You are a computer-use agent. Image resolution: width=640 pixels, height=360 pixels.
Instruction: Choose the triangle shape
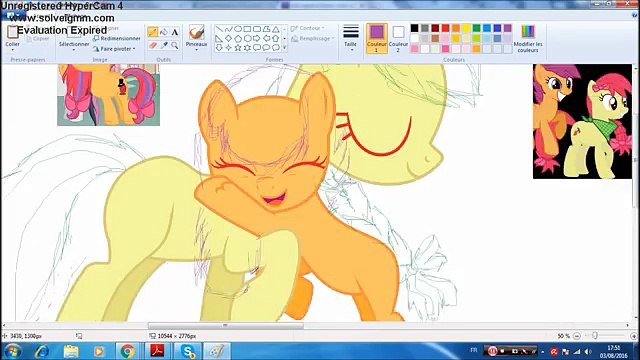[x=276, y=29]
